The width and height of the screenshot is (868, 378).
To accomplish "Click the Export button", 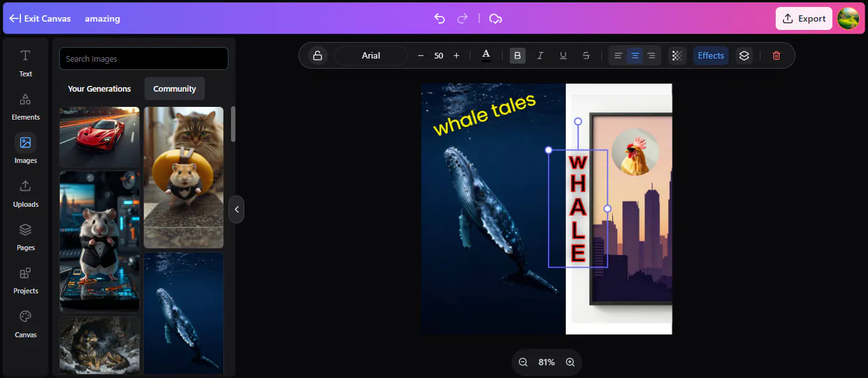I will pos(804,18).
